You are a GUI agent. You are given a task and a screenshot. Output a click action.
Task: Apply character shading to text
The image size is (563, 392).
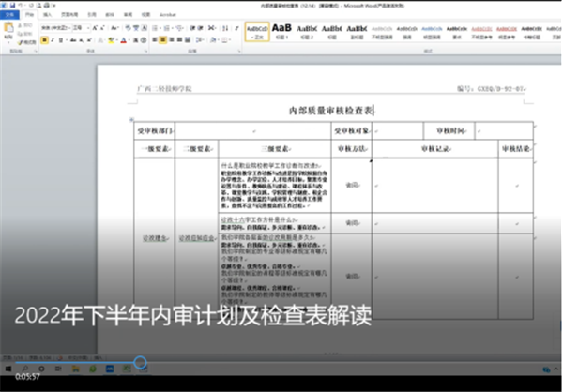pyautogui.click(x=135, y=39)
